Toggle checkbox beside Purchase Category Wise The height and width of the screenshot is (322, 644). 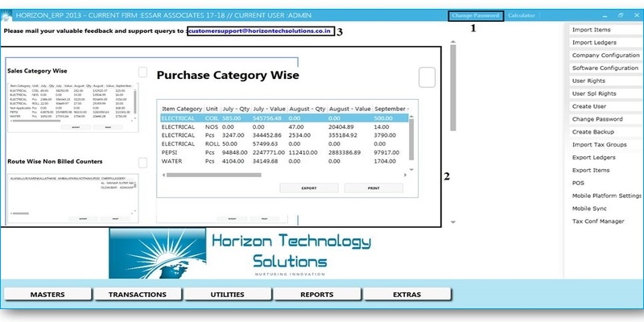[x=427, y=77]
